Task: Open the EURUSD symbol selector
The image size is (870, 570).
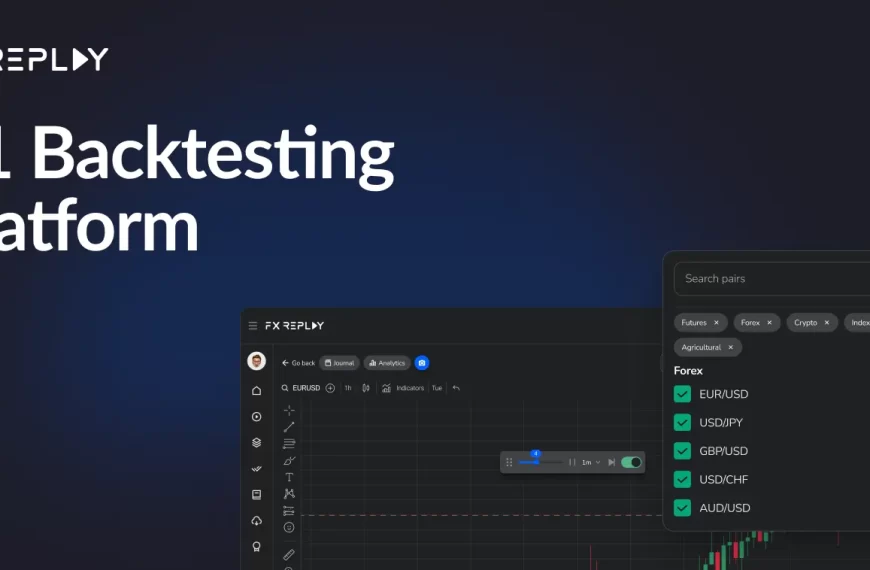Action: click(x=306, y=388)
